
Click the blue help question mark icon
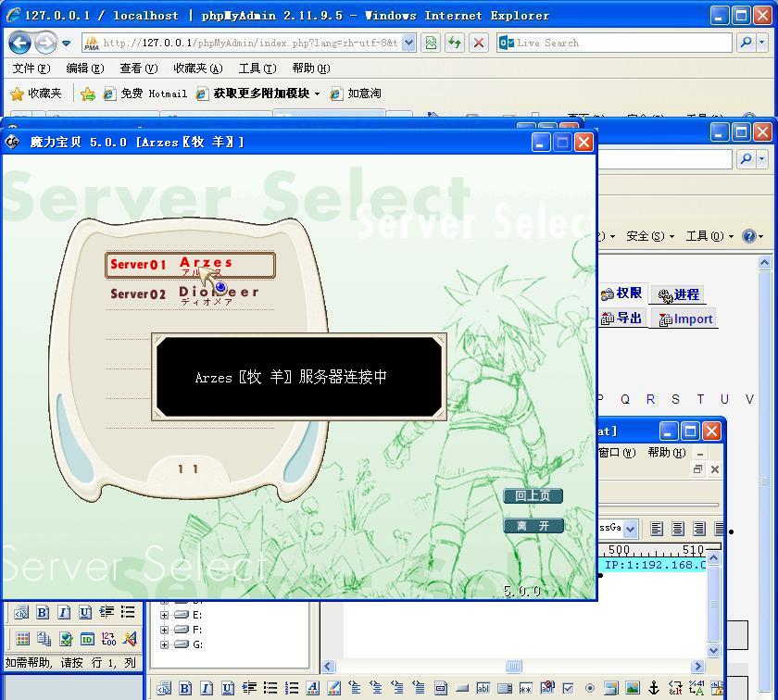click(x=748, y=236)
